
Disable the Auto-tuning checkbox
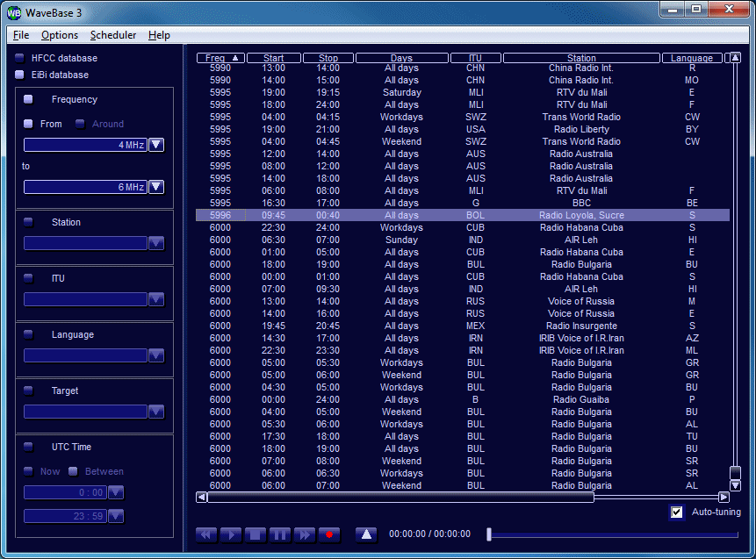click(677, 512)
